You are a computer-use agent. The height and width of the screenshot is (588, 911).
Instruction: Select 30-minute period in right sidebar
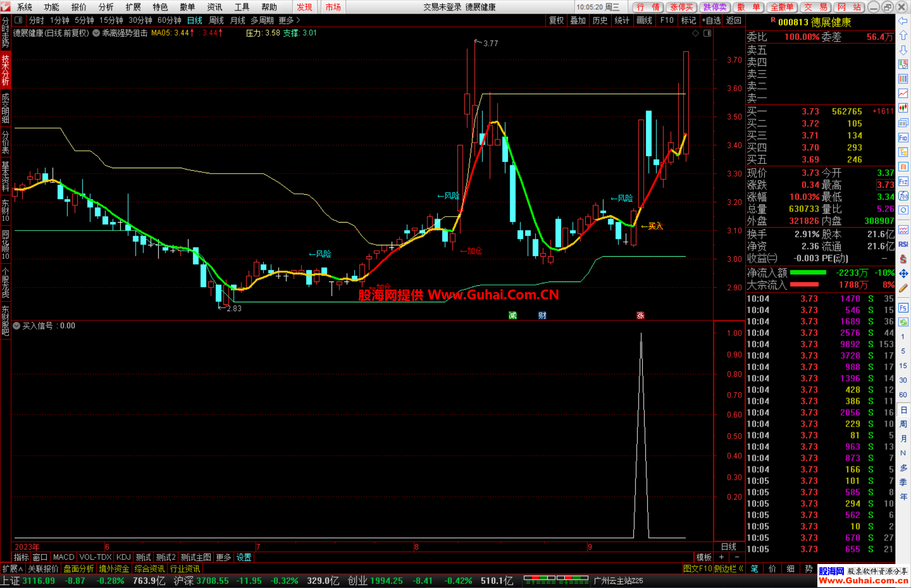(903, 380)
